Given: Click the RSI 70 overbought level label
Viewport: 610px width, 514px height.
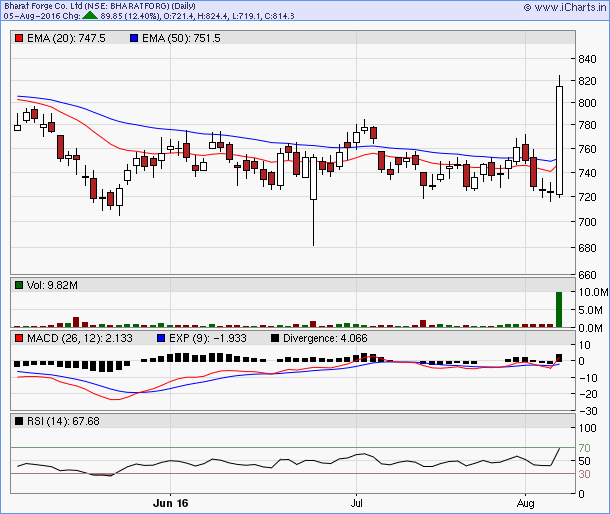Looking at the screenshot, I should click(584, 448).
